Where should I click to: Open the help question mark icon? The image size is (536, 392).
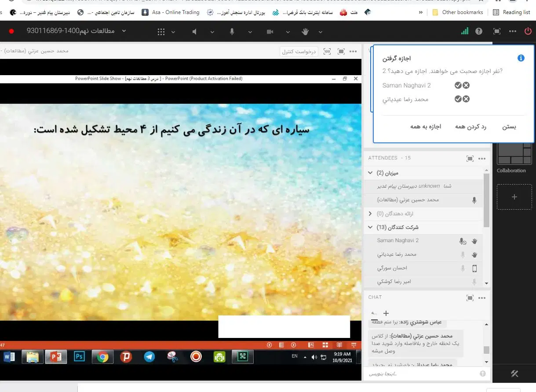click(479, 31)
